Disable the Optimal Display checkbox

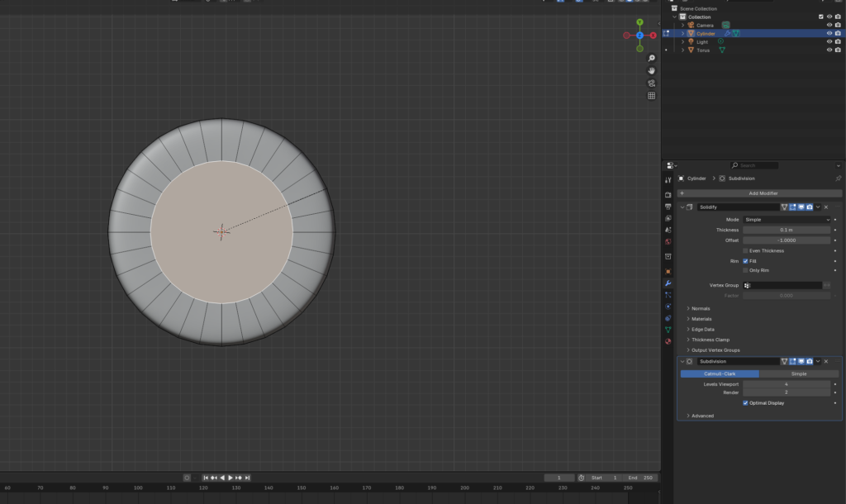coord(745,403)
